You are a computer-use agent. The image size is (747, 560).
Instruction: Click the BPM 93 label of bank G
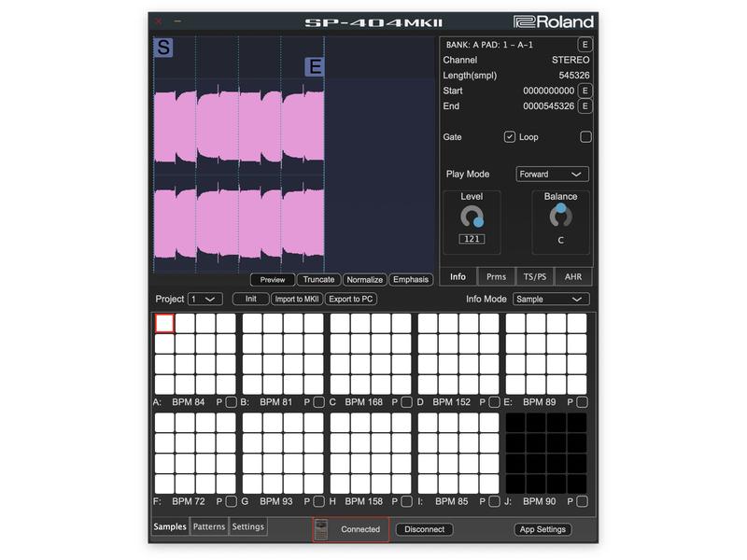(275, 501)
